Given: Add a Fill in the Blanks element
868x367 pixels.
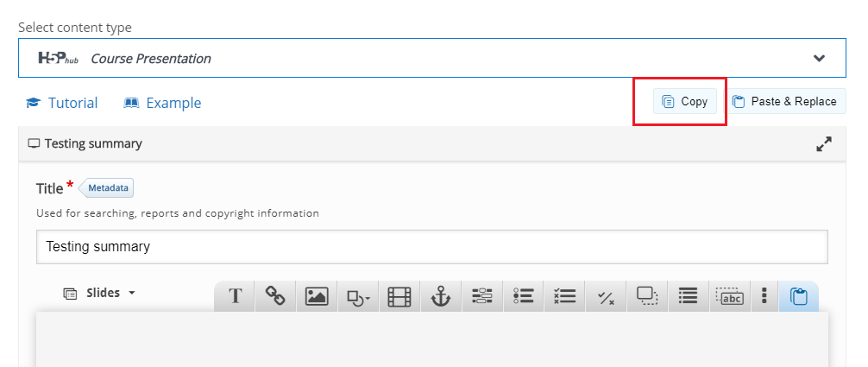Looking at the screenshot, I should (x=482, y=296).
